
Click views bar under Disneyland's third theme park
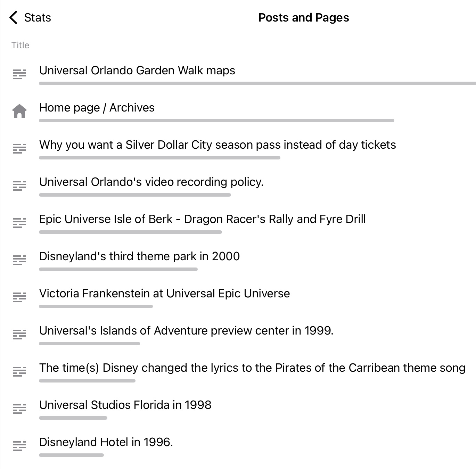point(118,269)
